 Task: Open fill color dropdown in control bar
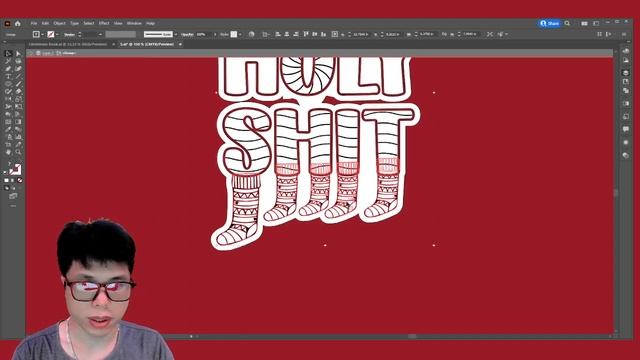42,34
